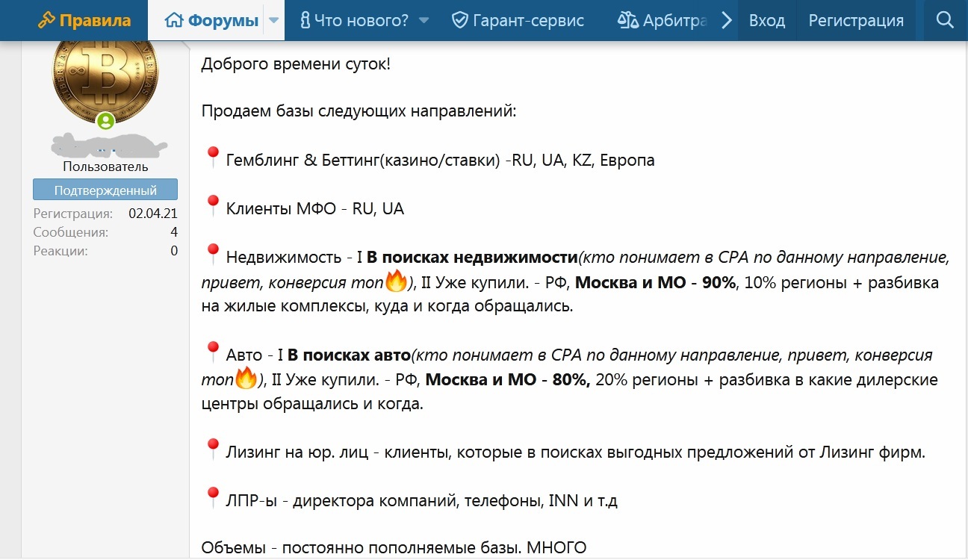The width and height of the screenshot is (968, 560).
Task: Click the pin emoji before Лизинг line
Action: click(212, 450)
